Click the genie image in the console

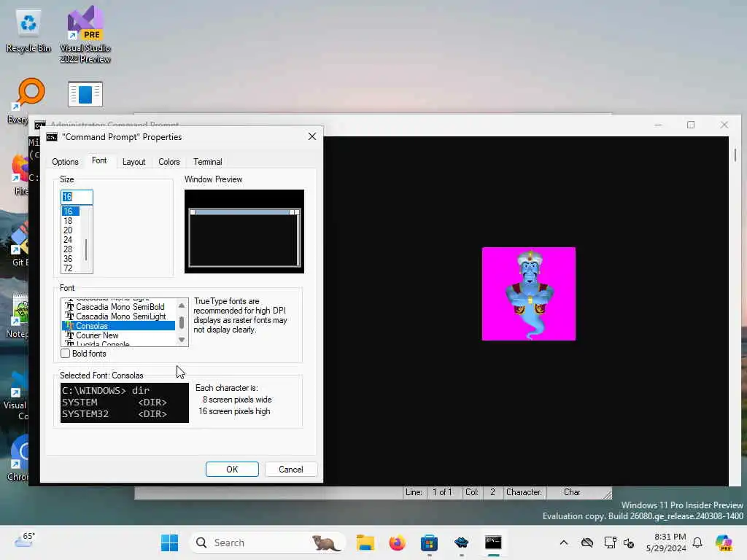click(529, 294)
